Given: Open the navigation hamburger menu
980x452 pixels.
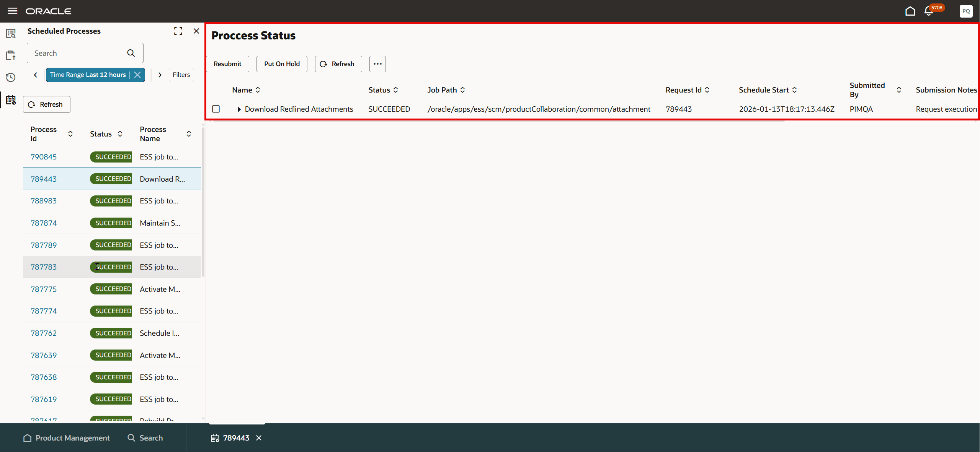Looking at the screenshot, I should tap(12, 11).
